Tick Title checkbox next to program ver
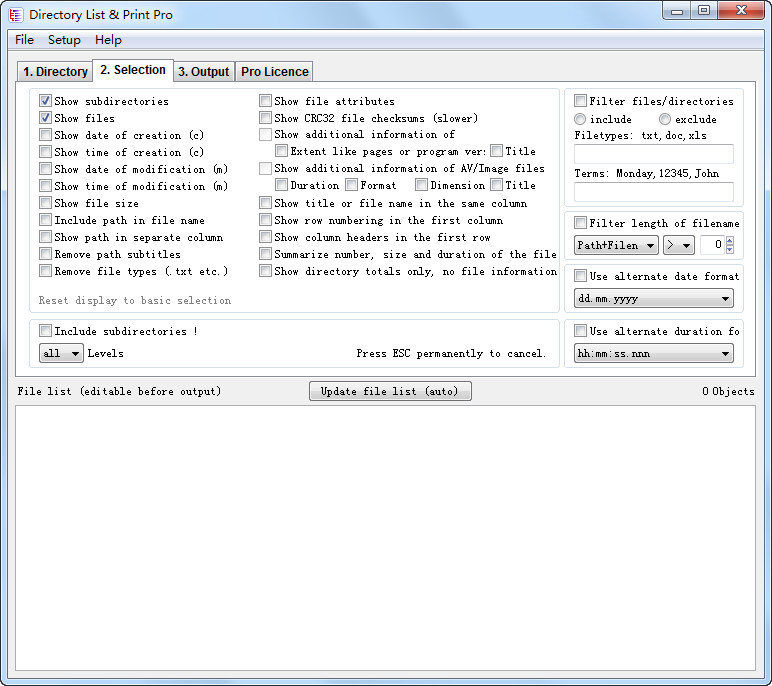Image resolution: width=772 pixels, height=686 pixels. pos(496,151)
